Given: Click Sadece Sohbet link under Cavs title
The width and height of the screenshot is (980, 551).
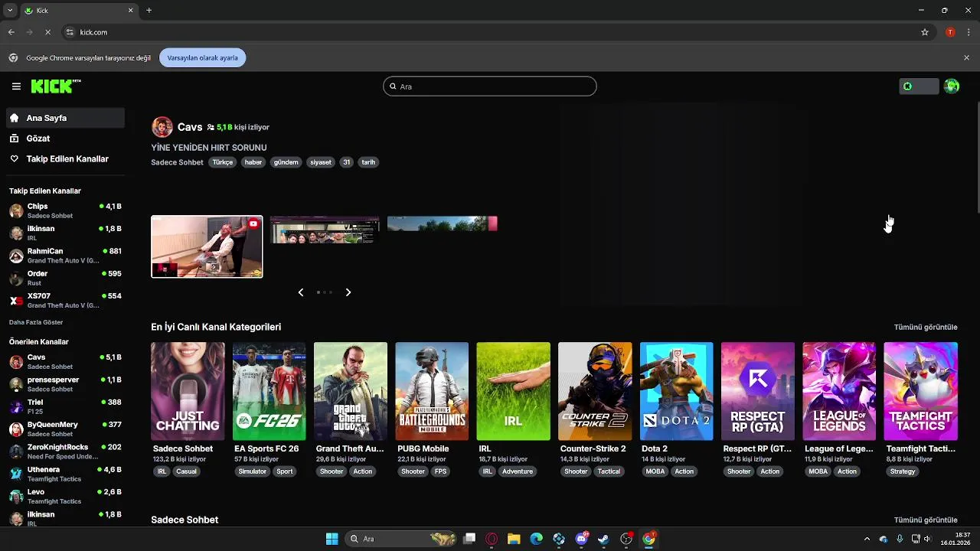Looking at the screenshot, I should 177,162.
